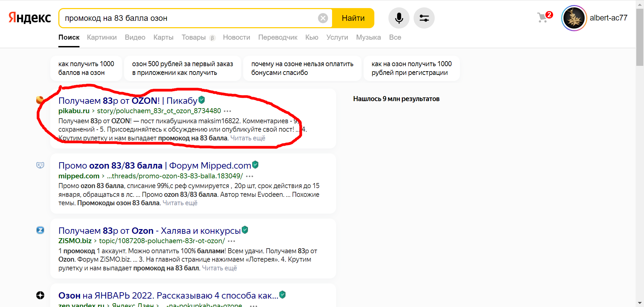Select suggestion 'почему на озоне нельзя оплатить бонусами'
Screen dimensions: 644x307
[x=302, y=68]
